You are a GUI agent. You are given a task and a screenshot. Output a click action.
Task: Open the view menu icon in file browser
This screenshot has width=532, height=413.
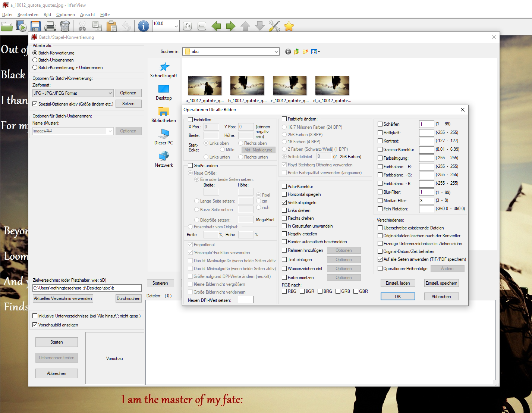coord(315,51)
